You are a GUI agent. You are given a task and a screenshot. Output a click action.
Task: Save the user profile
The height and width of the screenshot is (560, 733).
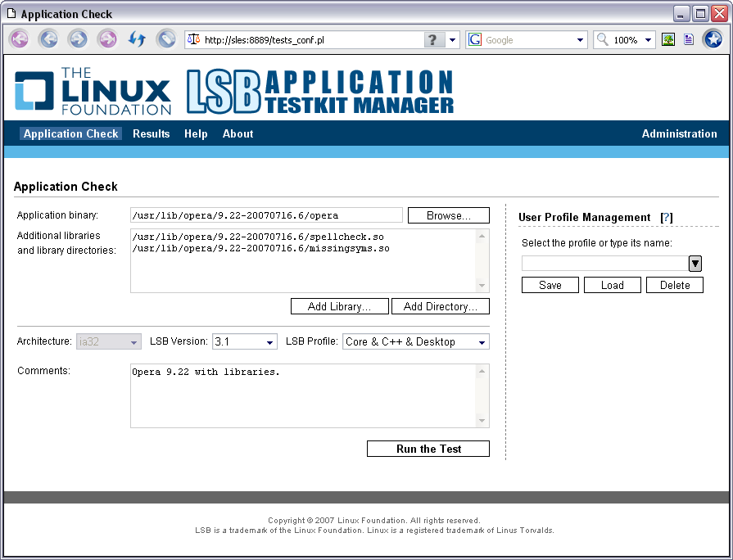[x=550, y=285]
